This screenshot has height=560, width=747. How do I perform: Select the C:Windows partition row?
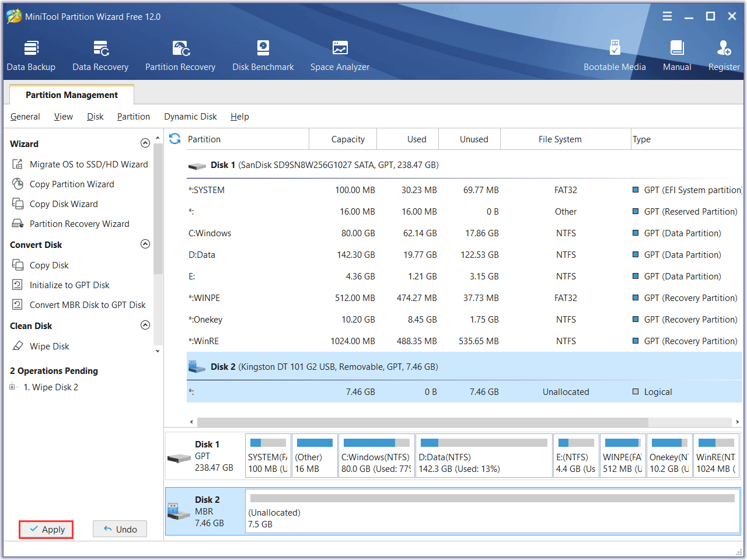[x=465, y=233]
